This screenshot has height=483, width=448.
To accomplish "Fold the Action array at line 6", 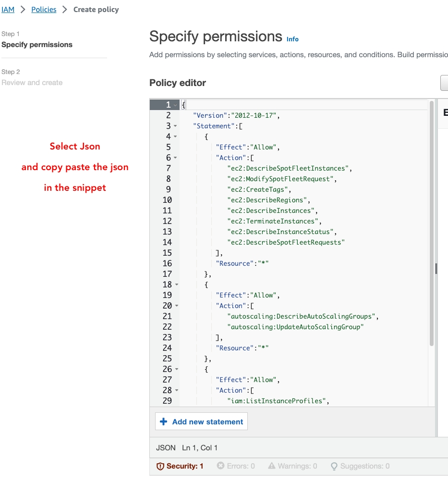I will pos(175,158).
